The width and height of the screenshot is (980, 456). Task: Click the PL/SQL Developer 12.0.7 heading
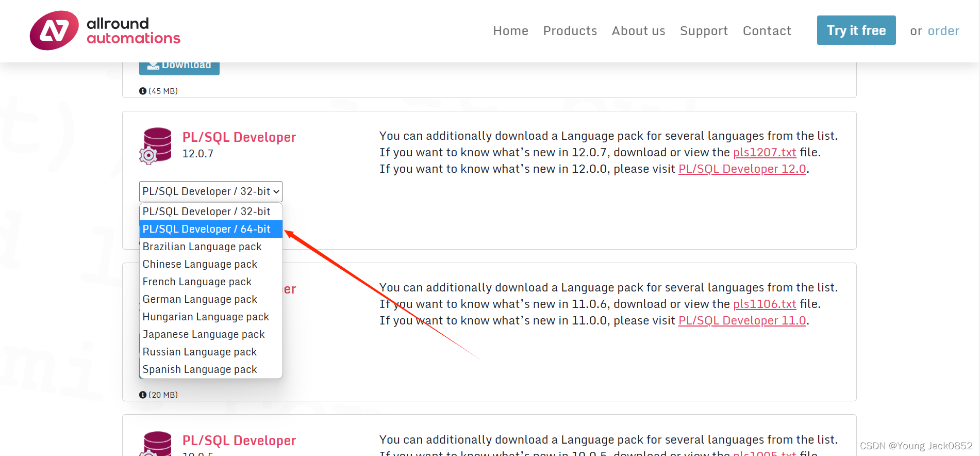pos(239,137)
